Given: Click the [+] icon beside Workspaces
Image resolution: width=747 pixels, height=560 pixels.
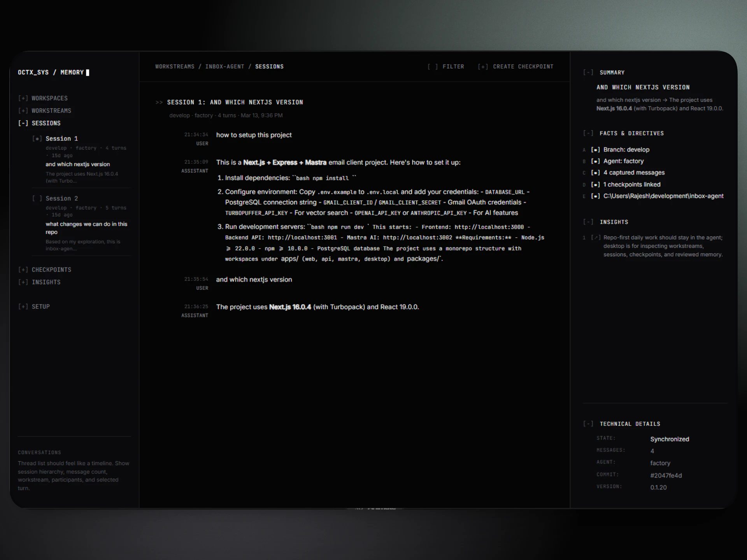Looking at the screenshot, I should coord(23,98).
